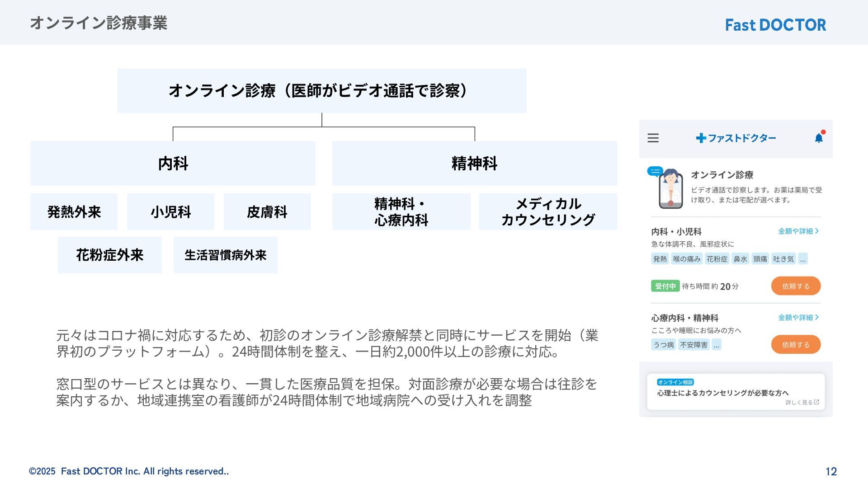Click the green 受付中 status badge

(665, 286)
